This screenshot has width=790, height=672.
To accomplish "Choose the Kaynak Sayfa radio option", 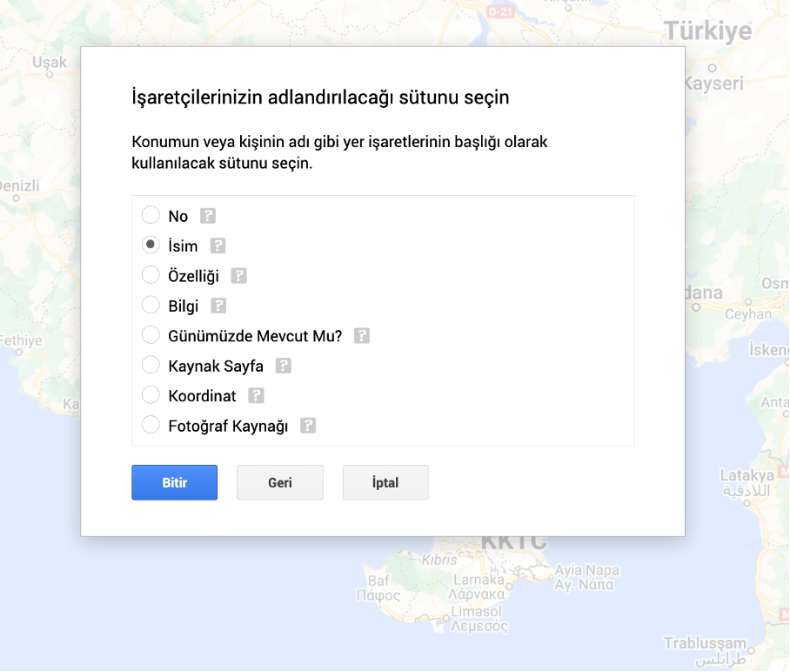I will [151, 366].
